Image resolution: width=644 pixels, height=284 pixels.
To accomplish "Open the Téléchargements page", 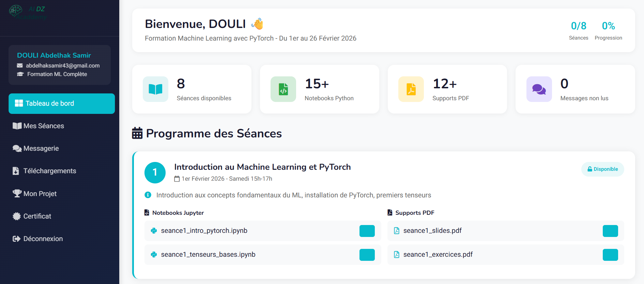I will coord(62,171).
